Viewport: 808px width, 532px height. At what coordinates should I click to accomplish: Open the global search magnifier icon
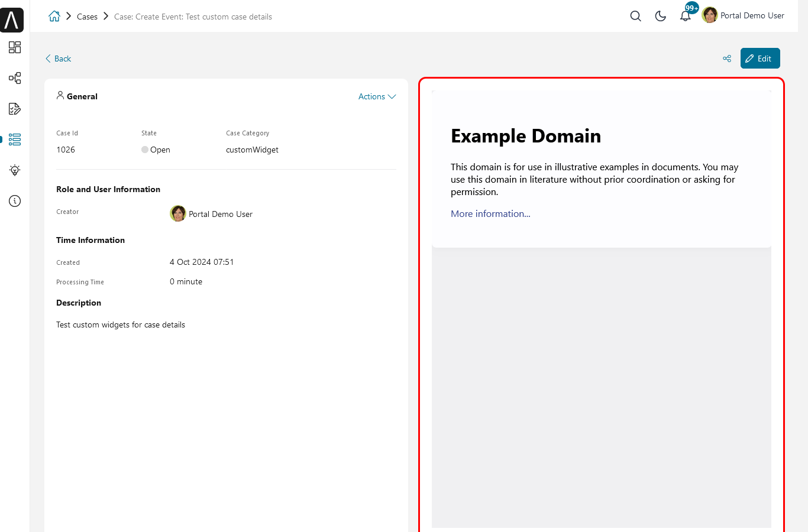click(x=636, y=16)
